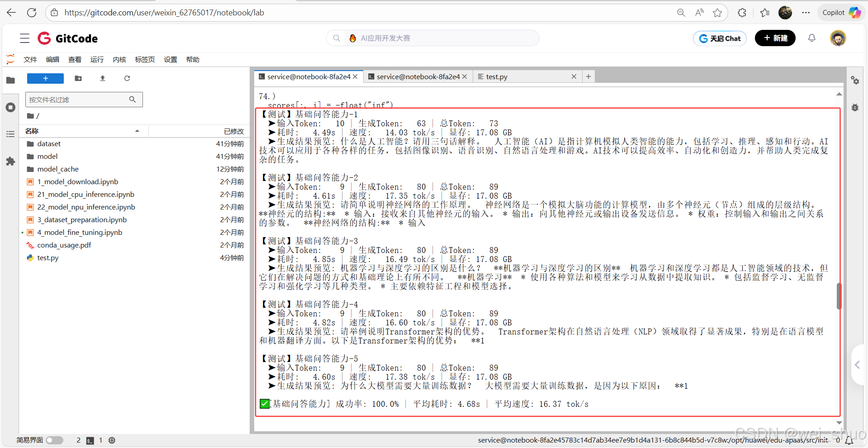Click the terminal vertical scrollbar thumb
The width and height of the screenshot is (868, 448).
(x=839, y=296)
